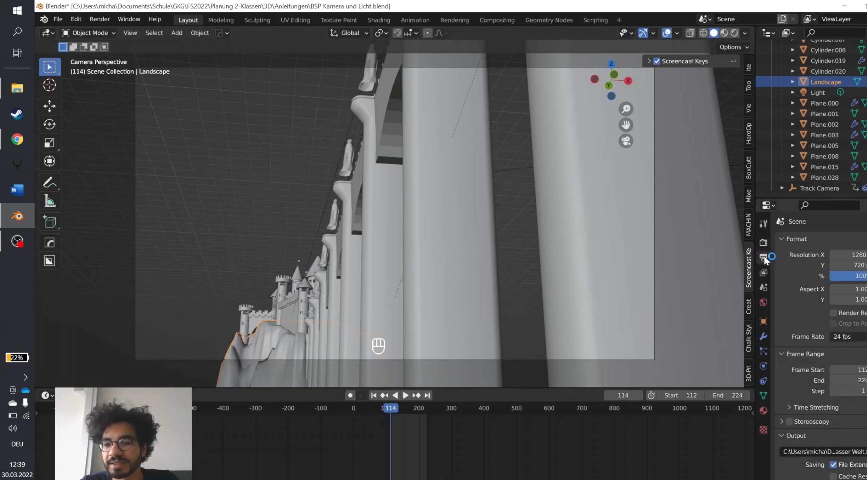Screen dimensions: 868x480
Task: Toggle snapping magnet in header
Action: (x=398, y=33)
